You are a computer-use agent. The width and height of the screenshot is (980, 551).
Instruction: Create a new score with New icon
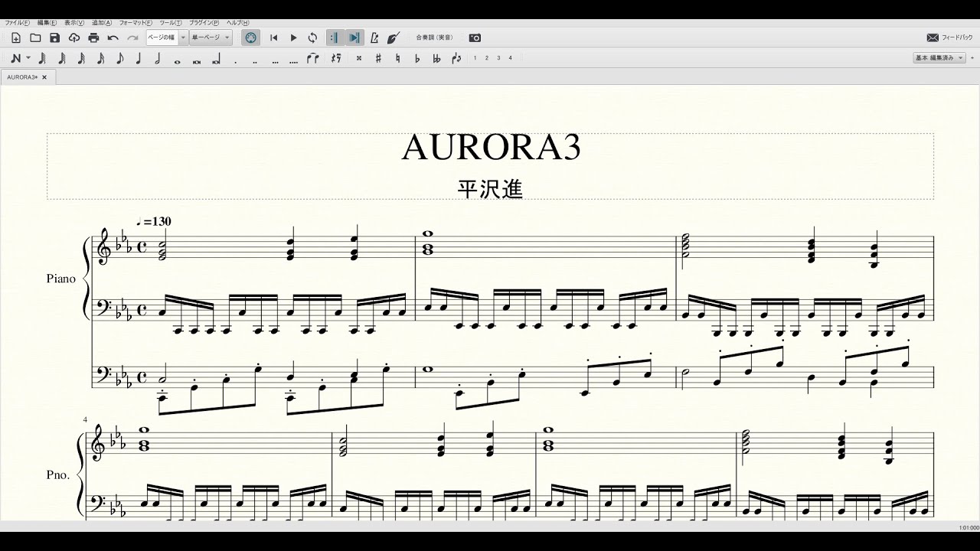(16, 37)
